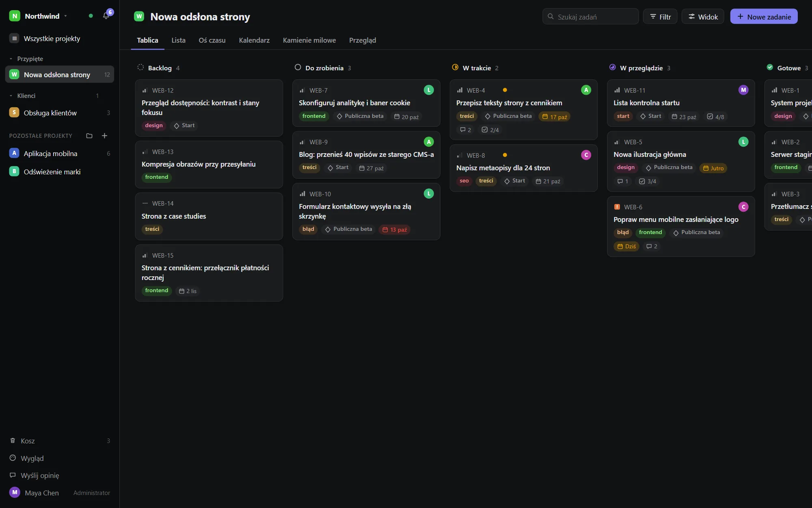Click assignee avatar on WEB-11 card
Image resolution: width=812 pixels, height=508 pixels.
coord(743,90)
